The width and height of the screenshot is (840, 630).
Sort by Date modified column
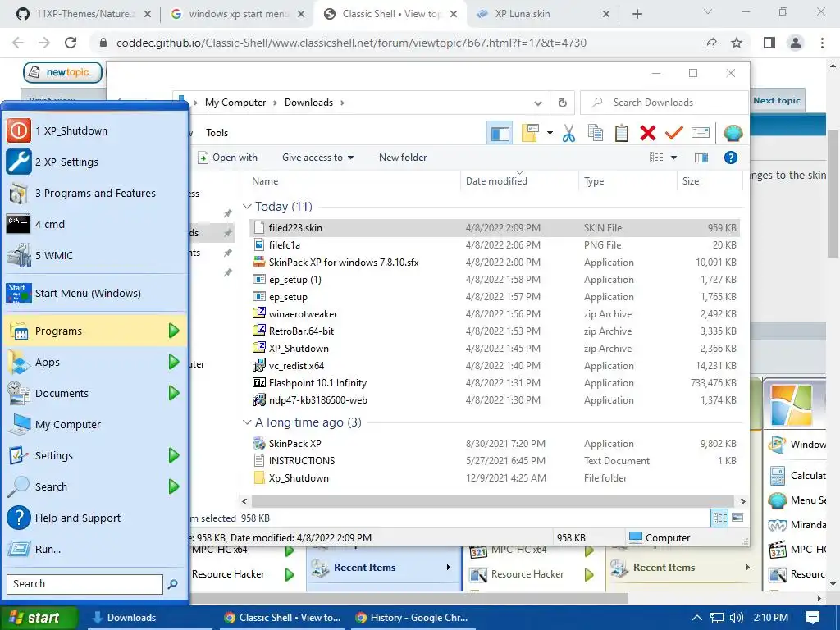point(496,181)
